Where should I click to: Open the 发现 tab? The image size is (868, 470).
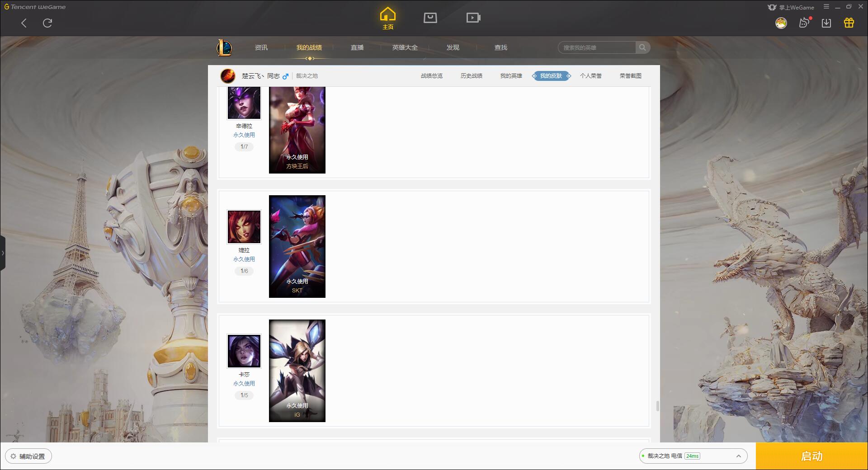coord(453,47)
